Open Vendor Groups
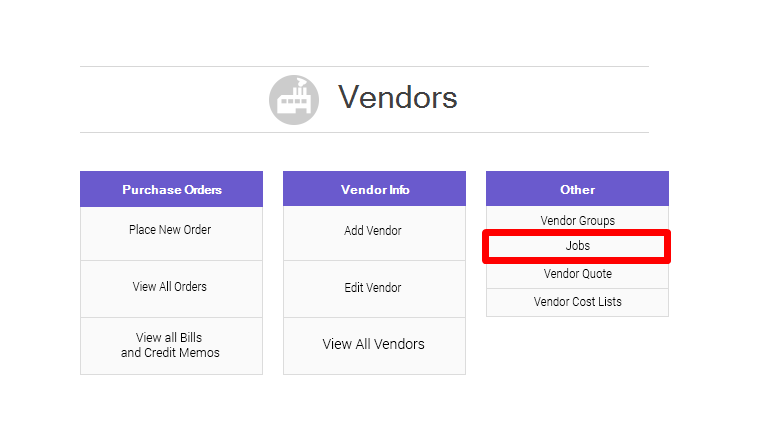 coord(577,221)
